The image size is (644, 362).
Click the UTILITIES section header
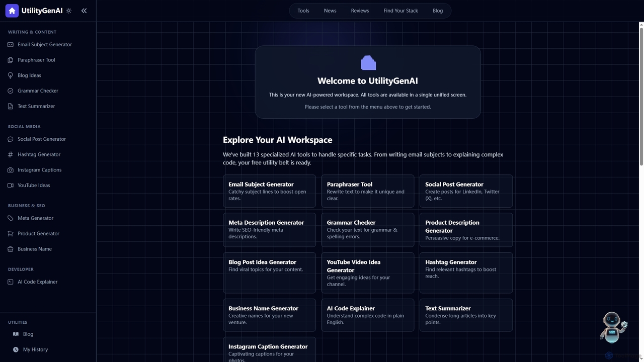click(18, 322)
